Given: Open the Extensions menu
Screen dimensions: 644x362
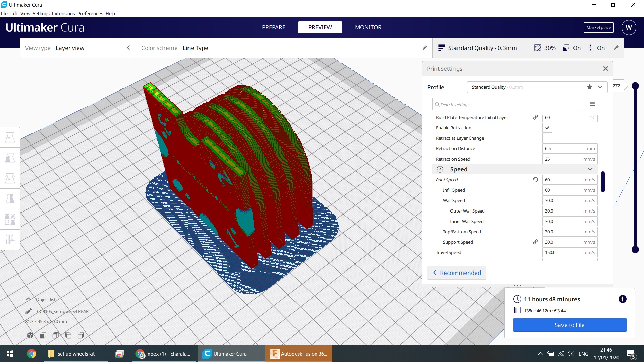Looking at the screenshot, I should click(x=63, y=14).
